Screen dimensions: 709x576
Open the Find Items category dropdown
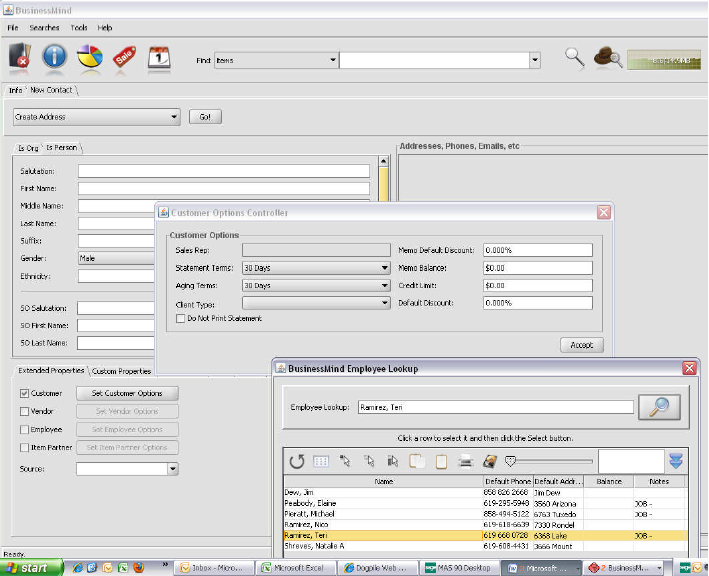point(276,60)
